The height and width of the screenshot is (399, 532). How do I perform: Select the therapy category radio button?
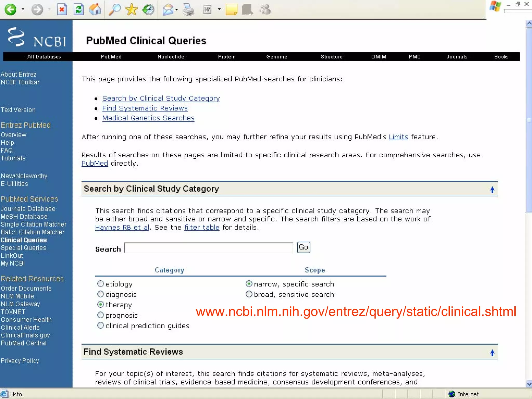[x=101, y=305]
